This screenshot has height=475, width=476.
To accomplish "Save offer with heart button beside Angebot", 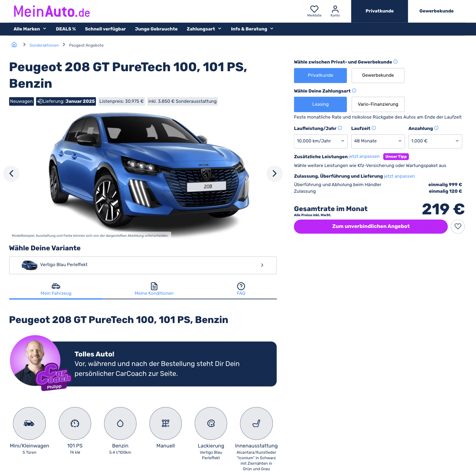I will [458, 226].
